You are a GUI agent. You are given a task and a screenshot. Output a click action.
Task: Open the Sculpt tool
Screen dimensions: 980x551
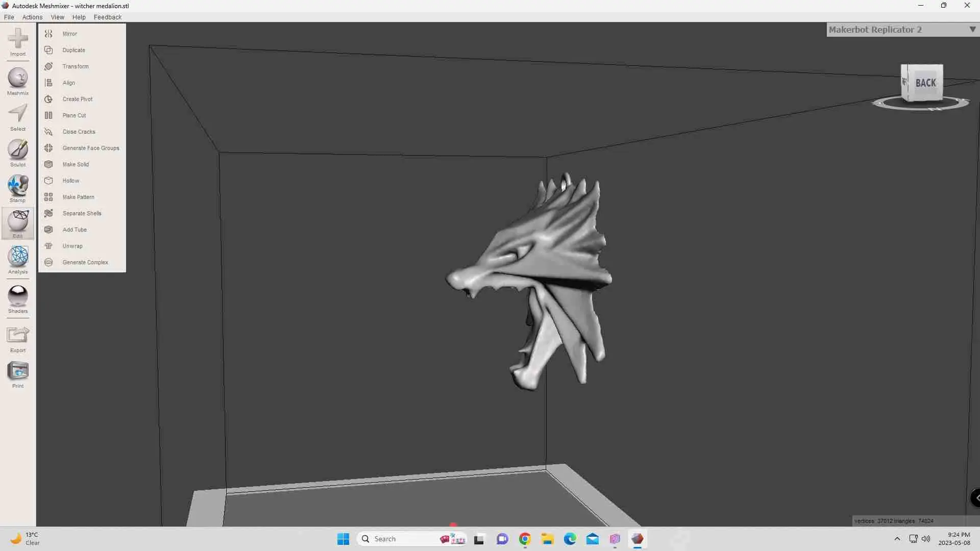point(18,150)
